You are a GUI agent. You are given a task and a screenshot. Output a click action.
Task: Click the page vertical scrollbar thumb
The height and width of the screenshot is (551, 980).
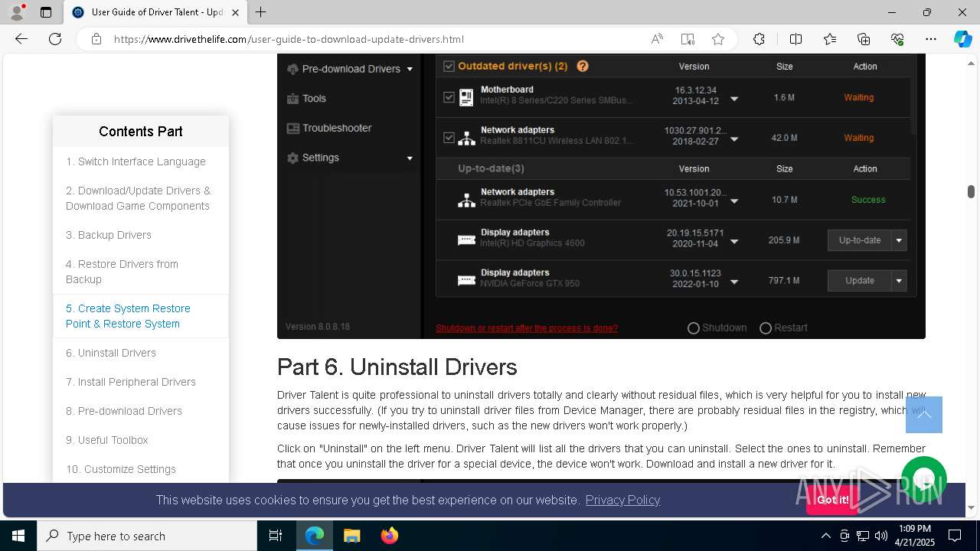971,191
